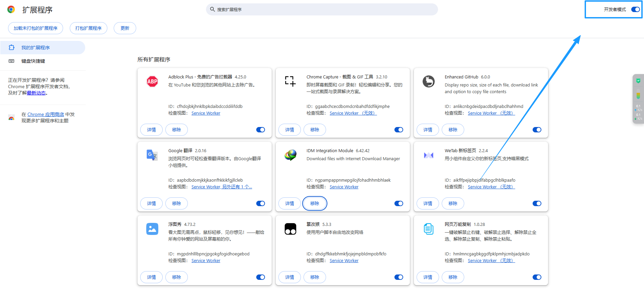The image size is (644, 308).
Task: Click the green shield icon on floating widget
Action: pyautogui.click(x=638, y=81)
